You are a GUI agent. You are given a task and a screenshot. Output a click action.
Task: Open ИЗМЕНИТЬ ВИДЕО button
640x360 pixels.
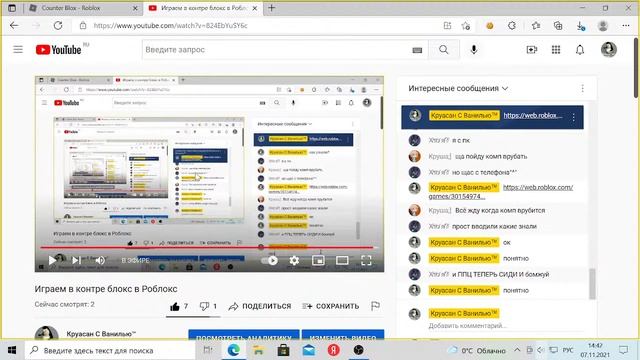point(343,334)
